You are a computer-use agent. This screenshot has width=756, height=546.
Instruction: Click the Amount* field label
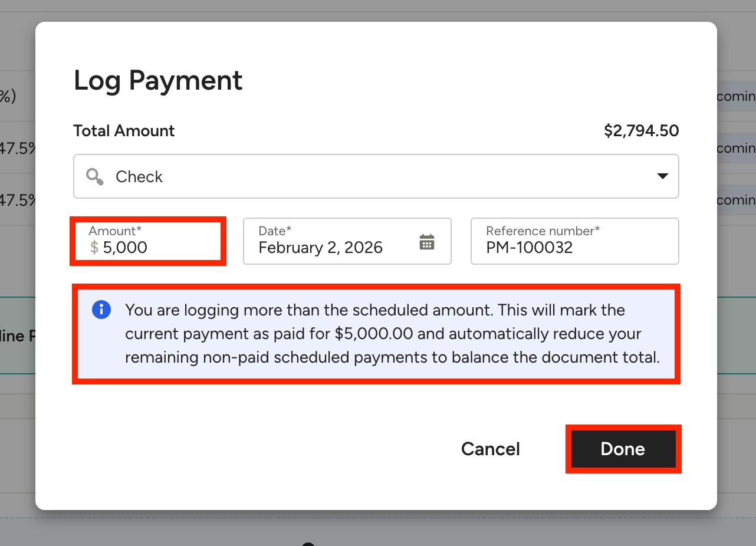(115, 231)
